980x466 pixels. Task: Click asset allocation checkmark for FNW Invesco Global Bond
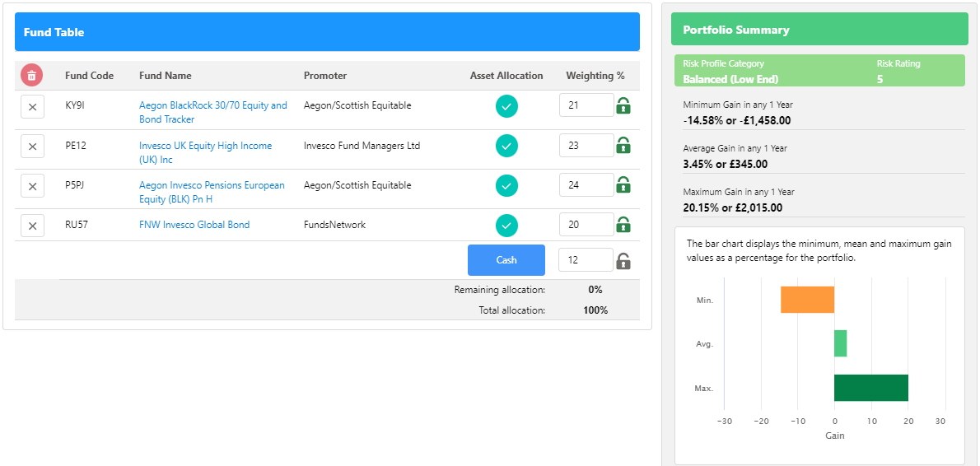[x=506, y=225]
